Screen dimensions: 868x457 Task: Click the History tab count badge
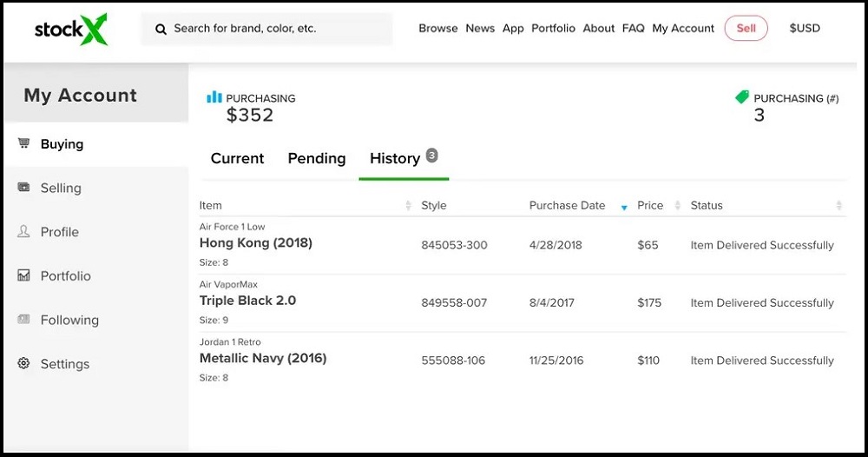click(x=431, y=156)
